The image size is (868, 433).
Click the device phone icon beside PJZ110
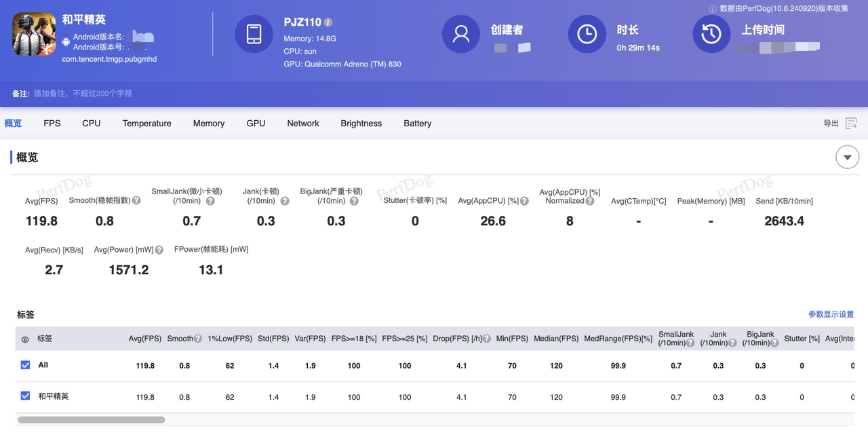[254, 33]
